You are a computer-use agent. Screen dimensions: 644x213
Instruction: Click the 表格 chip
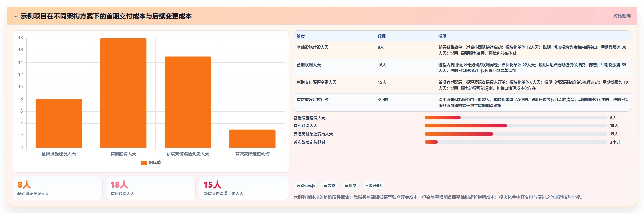click(329, 186)
